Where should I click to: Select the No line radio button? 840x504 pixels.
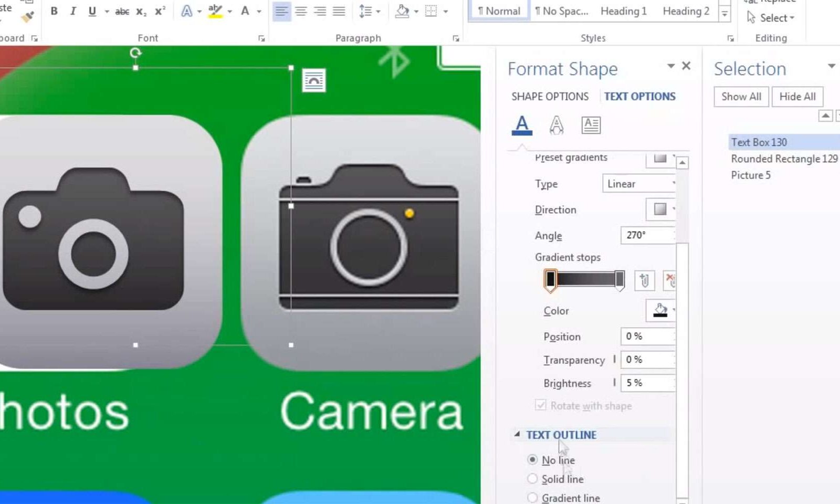coord(532,460)
